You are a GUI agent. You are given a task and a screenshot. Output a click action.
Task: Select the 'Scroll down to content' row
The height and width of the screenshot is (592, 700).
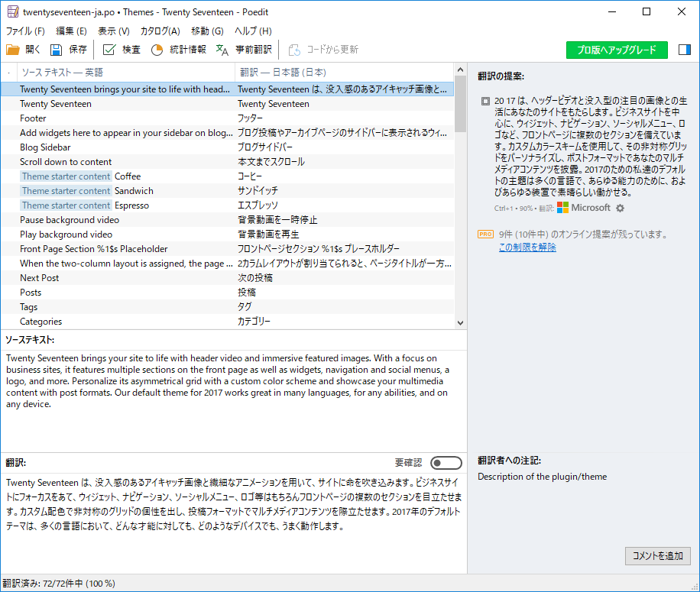[228, 161]
